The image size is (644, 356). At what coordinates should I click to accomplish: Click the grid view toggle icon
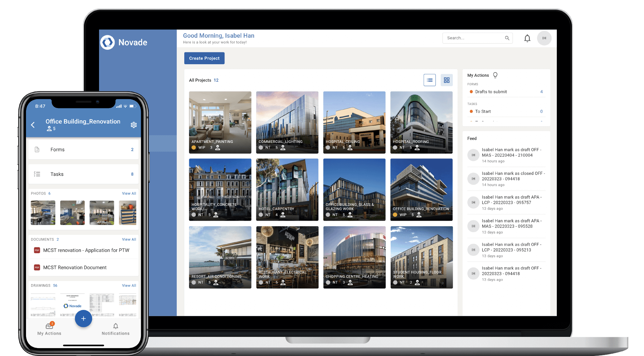click(x=446, y=80)
